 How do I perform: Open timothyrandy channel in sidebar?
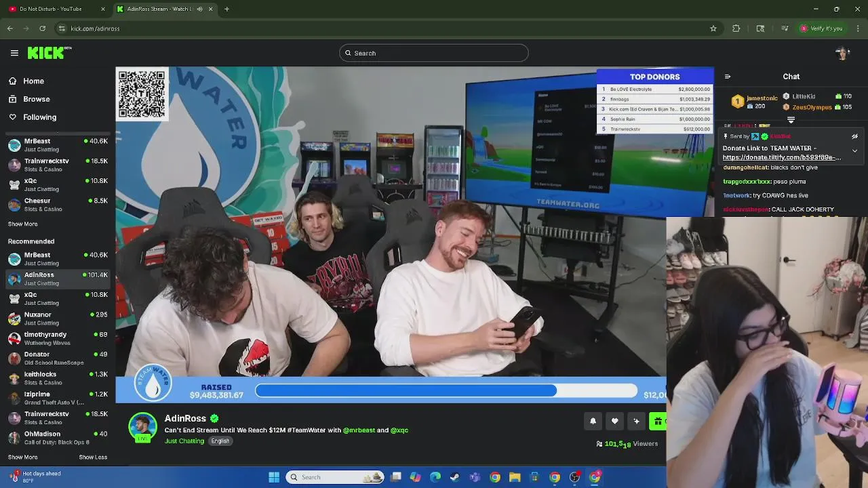coord(58,338)
